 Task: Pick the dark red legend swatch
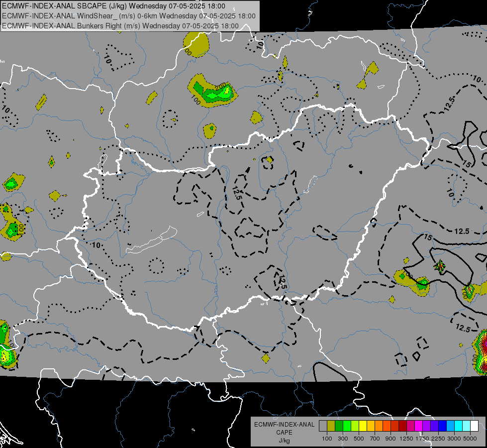pos(403,426)
